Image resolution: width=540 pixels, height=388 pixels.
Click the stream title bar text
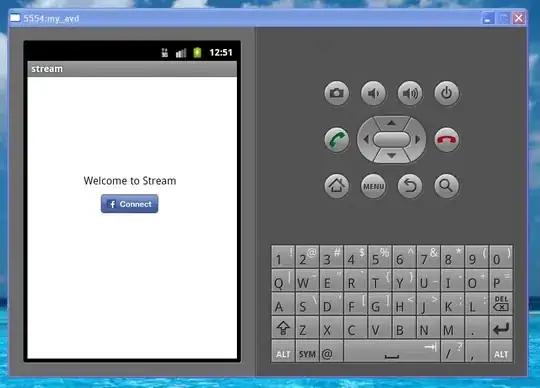[47, 69]
